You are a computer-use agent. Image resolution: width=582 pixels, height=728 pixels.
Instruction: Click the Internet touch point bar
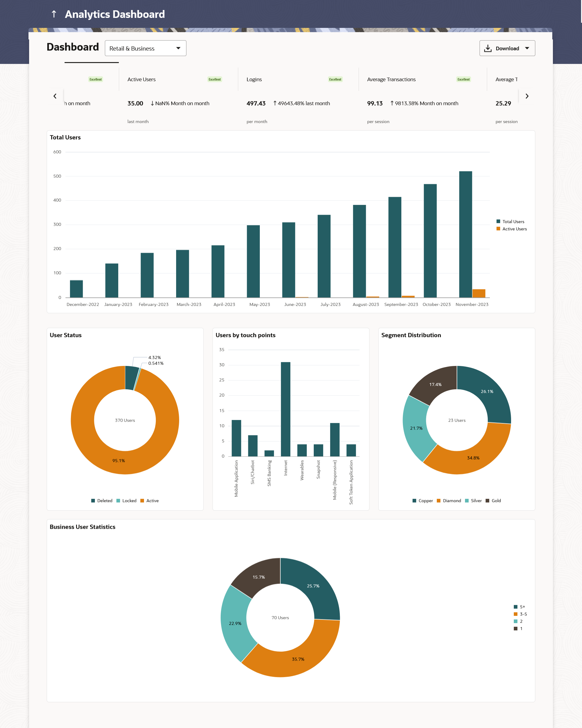click(x=286, y=409)
